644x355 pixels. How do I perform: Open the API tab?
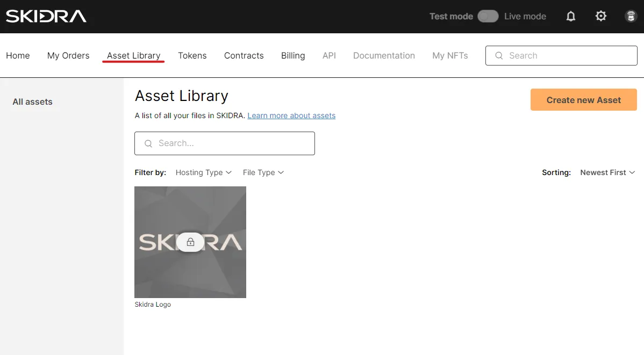point(329,55)
